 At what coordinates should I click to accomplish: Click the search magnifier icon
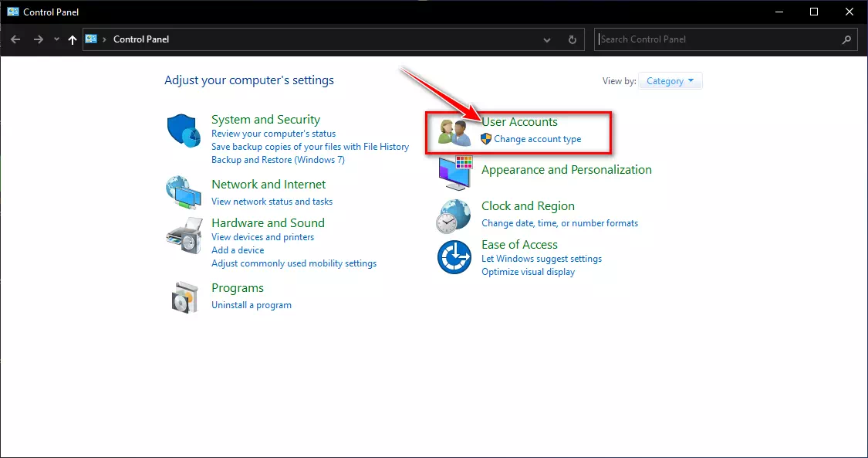click(x=846, y=39)
